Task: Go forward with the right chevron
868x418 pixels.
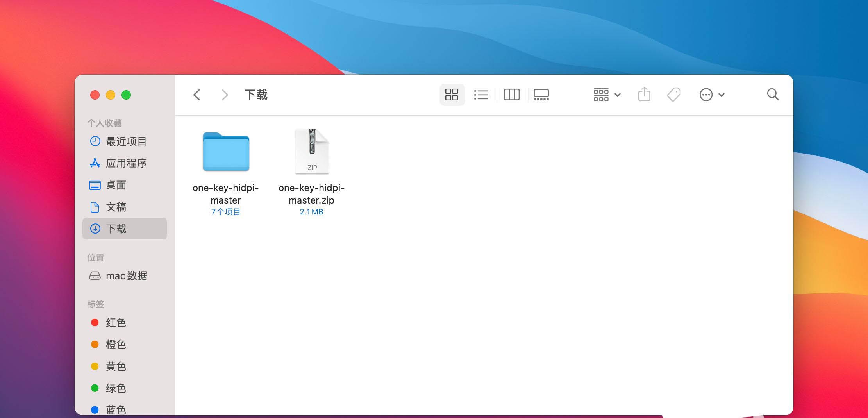Action: [x=225, y=95]
